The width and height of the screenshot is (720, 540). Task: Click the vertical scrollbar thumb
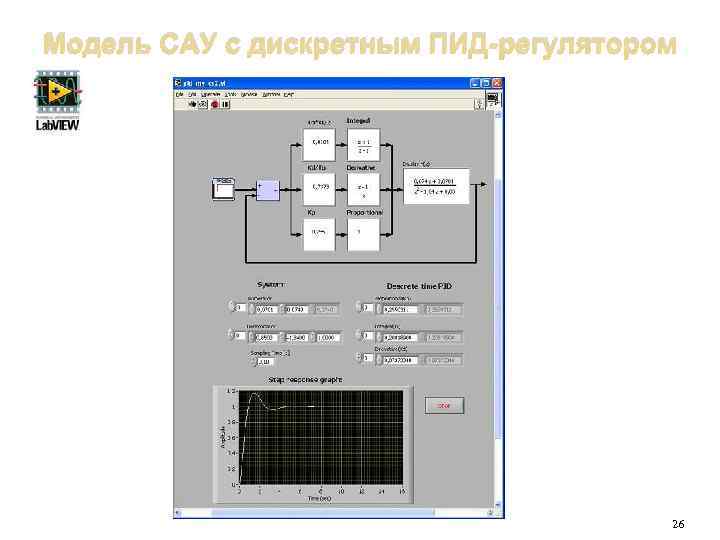tap(499, 308)
